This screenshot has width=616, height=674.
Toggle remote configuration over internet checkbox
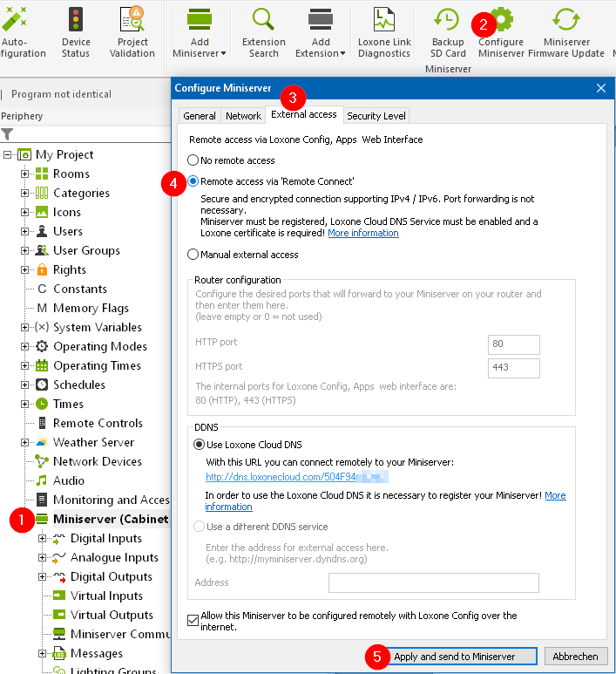point(193,620)
